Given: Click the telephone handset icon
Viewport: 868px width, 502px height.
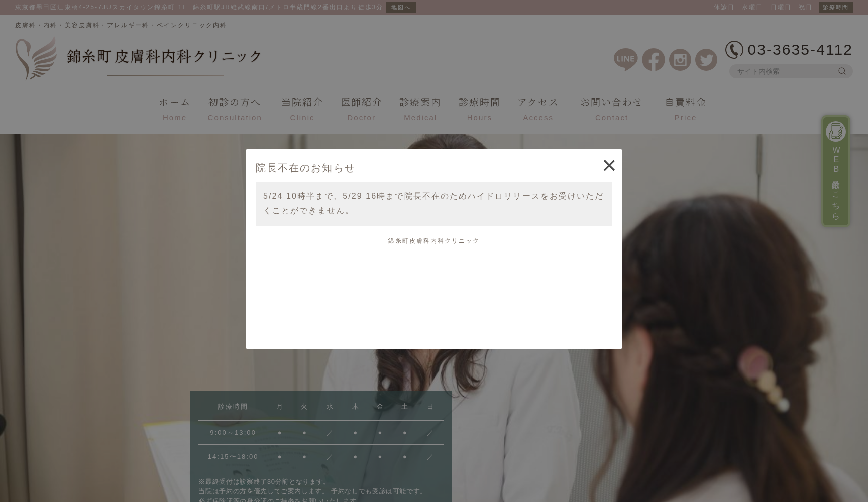Looking at the screenshot, I should (734, 50).
